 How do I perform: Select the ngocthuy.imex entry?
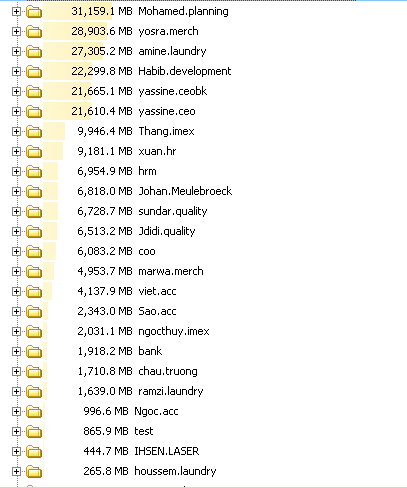click(174, 331)
